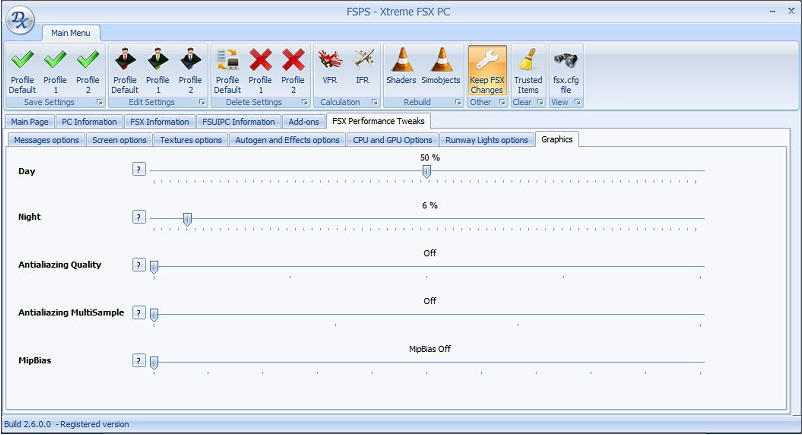The width and height of the screenshot is (802, 435).
Task: Edit Profile 1 settings
Action: [158, 71]
